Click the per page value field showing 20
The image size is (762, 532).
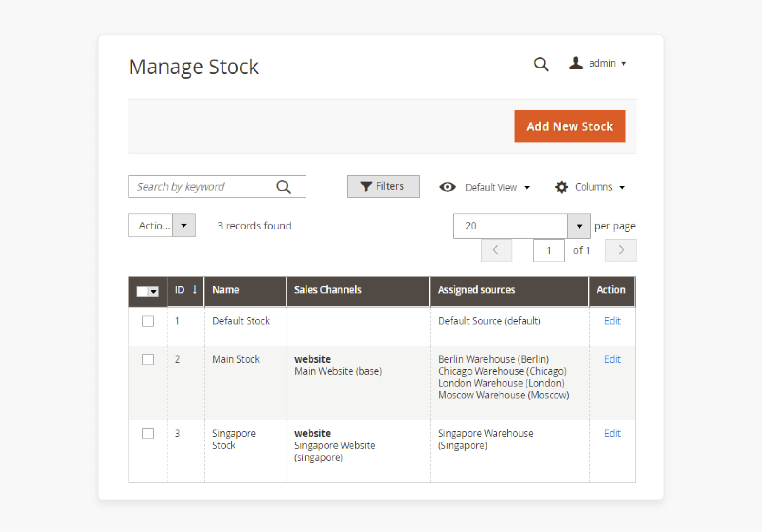511,226
